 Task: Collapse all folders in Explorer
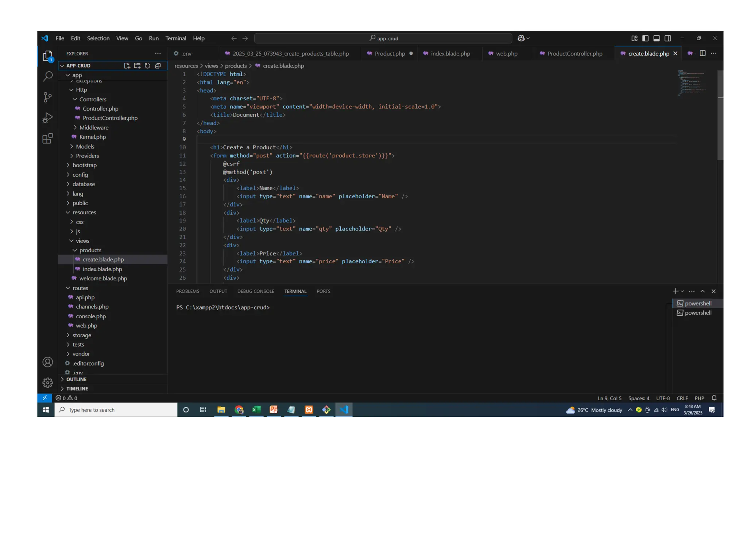point(158,66)
